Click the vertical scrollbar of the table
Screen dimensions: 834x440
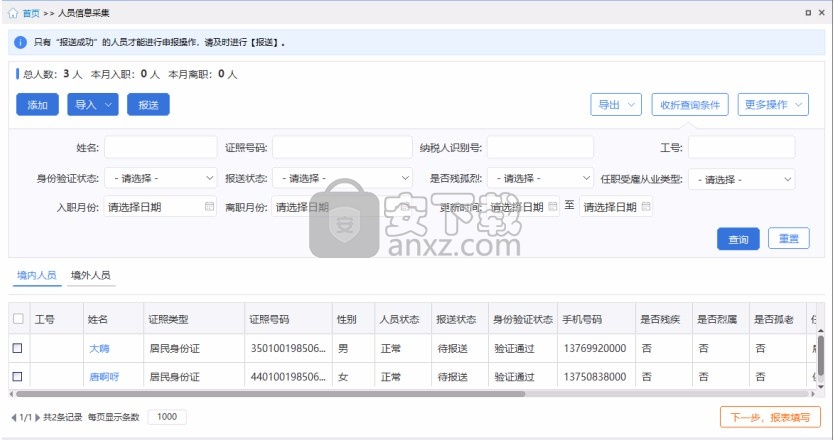[821, 355]
